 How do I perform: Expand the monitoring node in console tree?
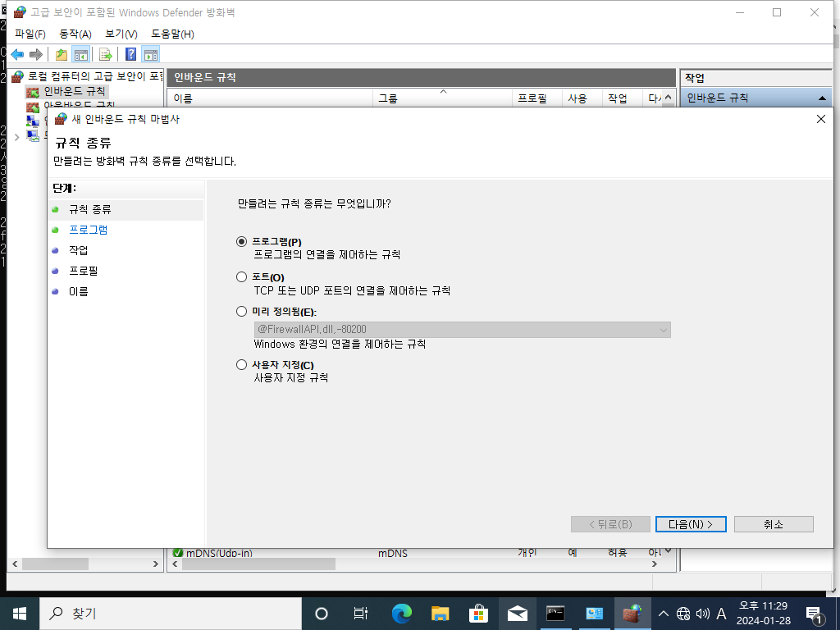pos(16,137)
